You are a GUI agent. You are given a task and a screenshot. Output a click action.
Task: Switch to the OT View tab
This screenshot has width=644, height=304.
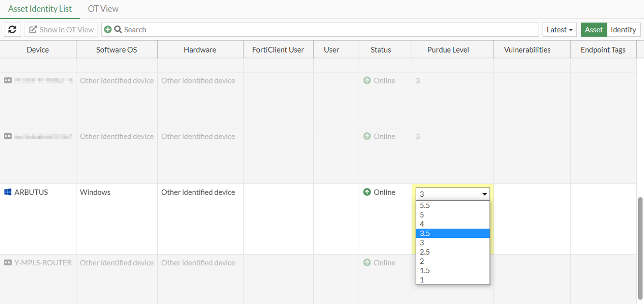[103, 9]
